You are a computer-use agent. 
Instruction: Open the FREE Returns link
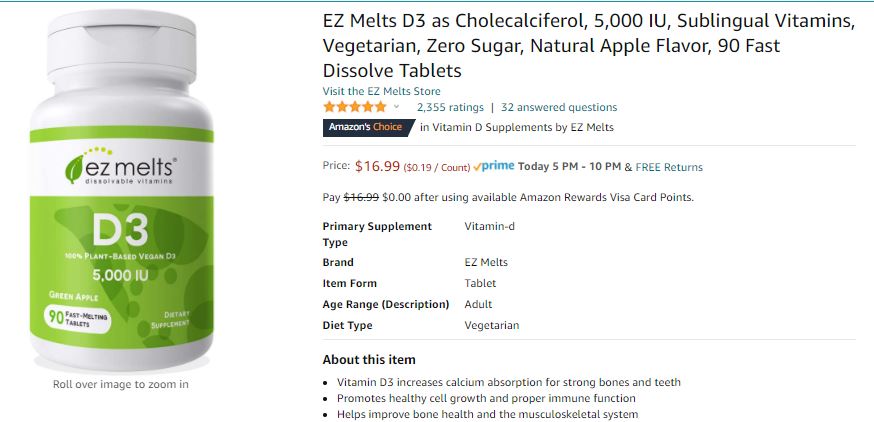[x=669, y=167]
